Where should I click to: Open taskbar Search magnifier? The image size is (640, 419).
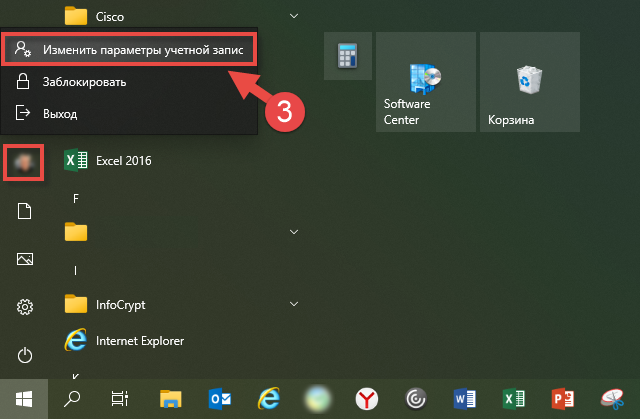pyautogui.click(x=72, y=399)
